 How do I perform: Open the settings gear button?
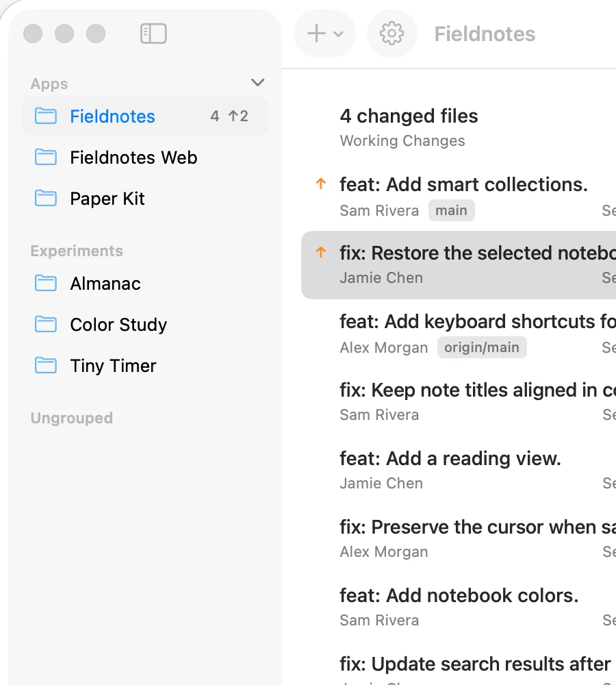point(392,34)
